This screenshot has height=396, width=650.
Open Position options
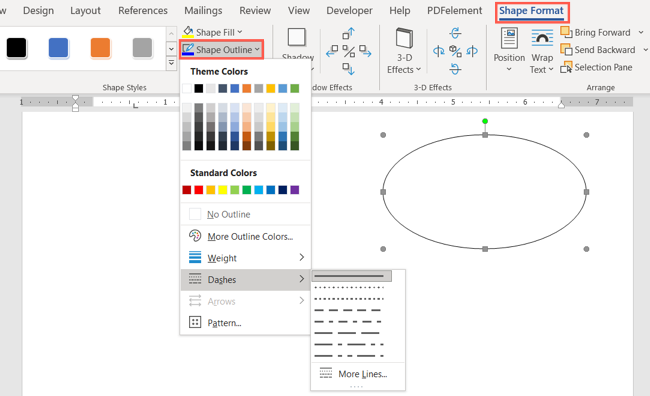(x=509, y=50)
